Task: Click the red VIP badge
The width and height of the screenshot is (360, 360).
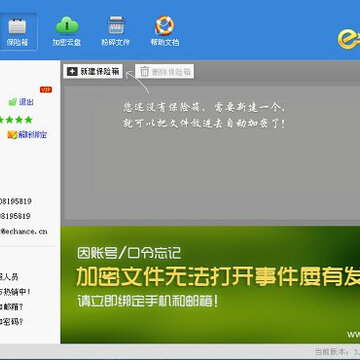Action: 46,89
